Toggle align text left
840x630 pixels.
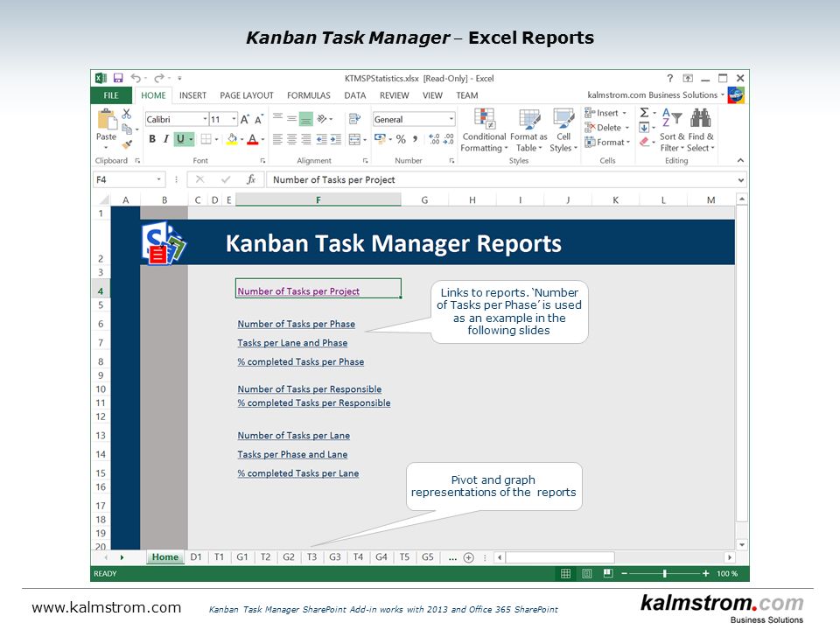pyautogui.click(x=277, y=139)
